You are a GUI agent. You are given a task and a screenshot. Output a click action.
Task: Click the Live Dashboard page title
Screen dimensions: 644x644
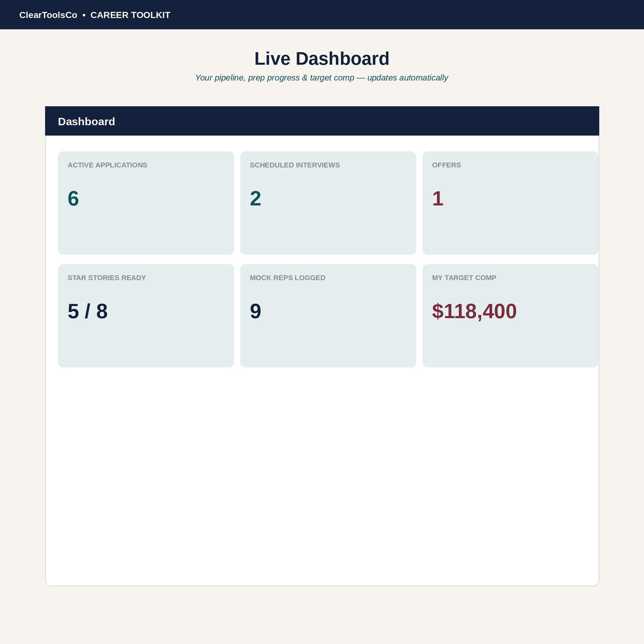(322, 58)
